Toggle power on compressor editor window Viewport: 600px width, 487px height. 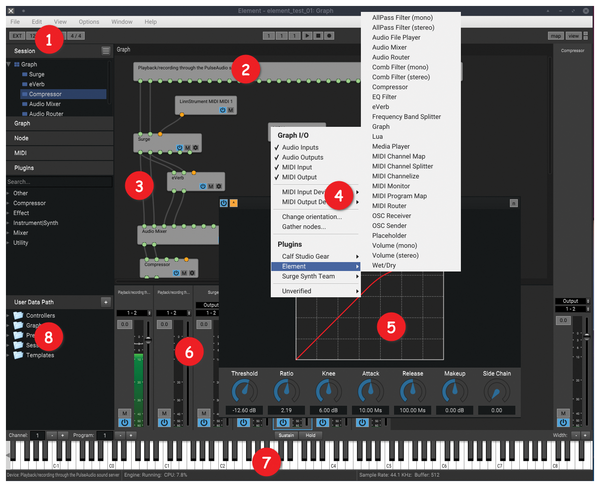[x=224, y=203]
